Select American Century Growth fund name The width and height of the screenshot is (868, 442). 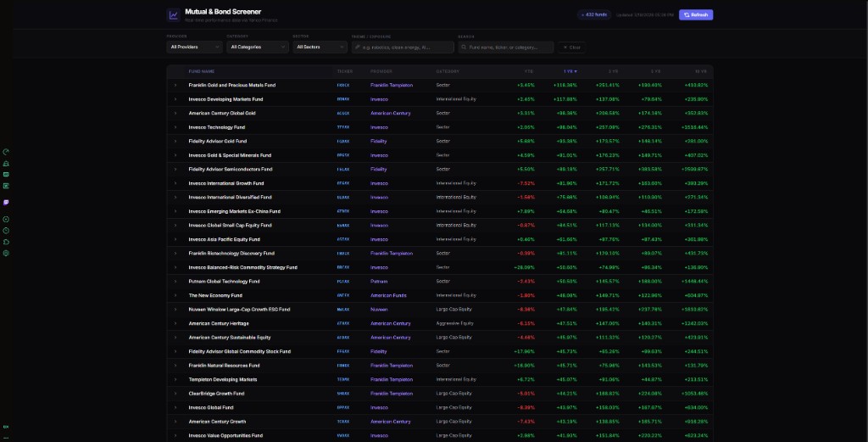tap(217, 422)
